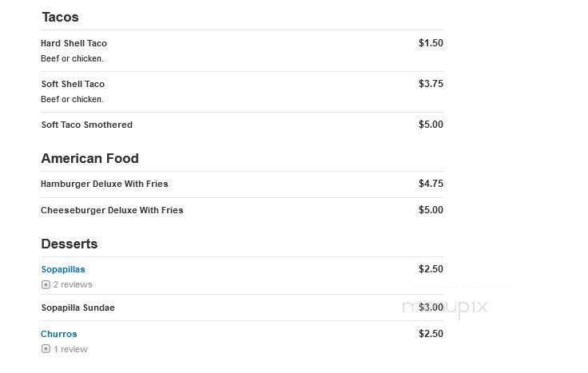Click the Desserts section heading

(x=70, y=244)
